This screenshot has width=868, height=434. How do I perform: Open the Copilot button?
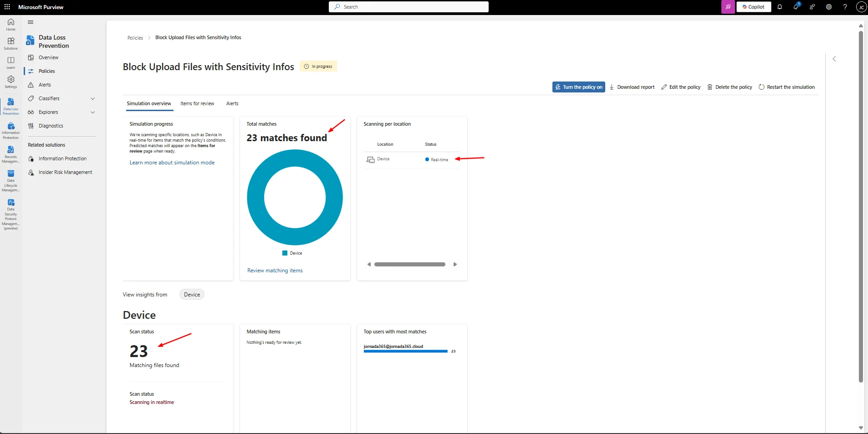(754, 7)
